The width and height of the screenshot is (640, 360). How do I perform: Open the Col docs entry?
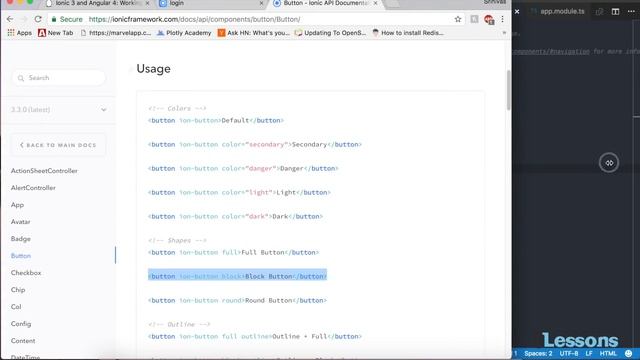pos(16,307)
